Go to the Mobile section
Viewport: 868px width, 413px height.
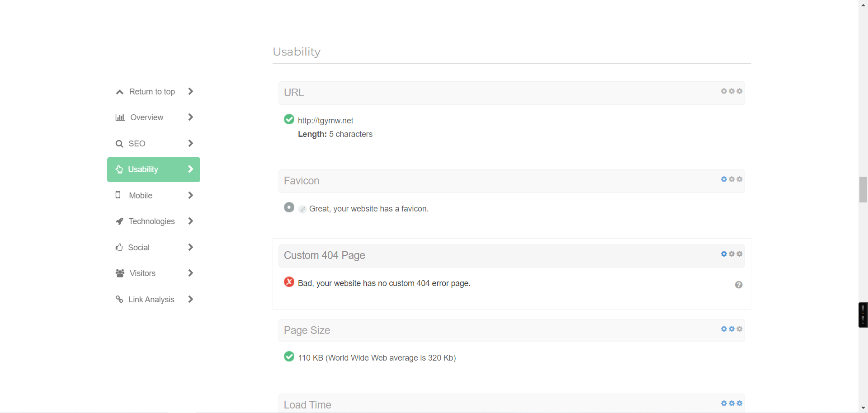click(x=141, y=196)
